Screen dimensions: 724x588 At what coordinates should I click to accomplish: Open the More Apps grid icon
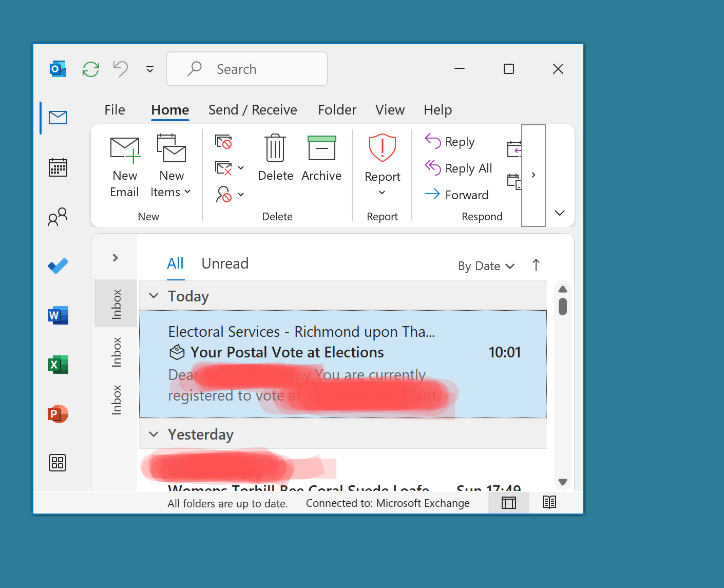click(x=58, y=463)
